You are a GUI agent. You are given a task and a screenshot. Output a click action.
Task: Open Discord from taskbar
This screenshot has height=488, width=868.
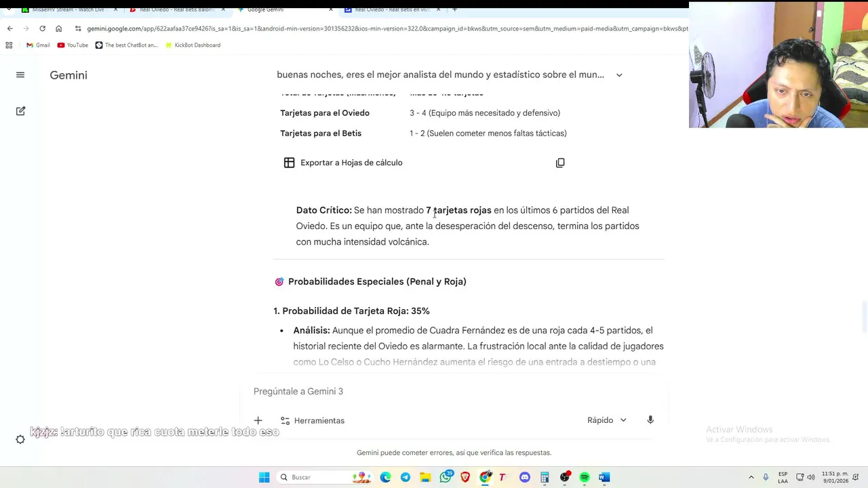(x=525, y=477)
